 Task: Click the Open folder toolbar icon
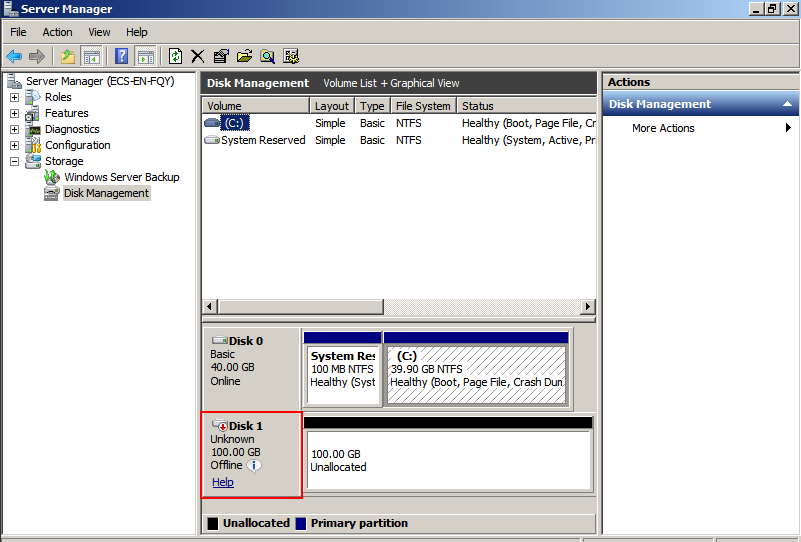(244, 56)
